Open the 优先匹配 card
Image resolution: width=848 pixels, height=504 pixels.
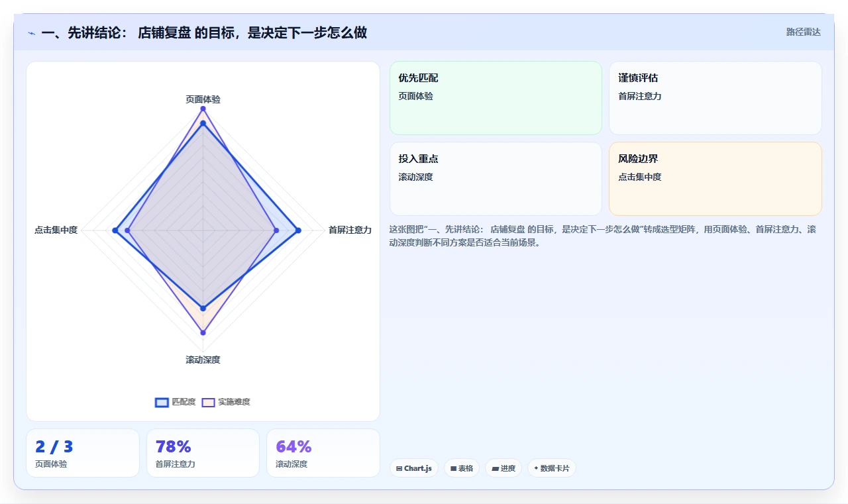(x=496, y=98)
